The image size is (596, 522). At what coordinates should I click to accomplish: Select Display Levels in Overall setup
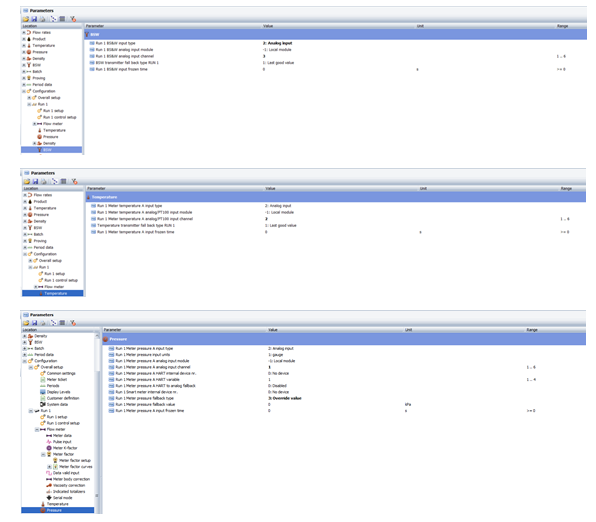tap(59, 392)
